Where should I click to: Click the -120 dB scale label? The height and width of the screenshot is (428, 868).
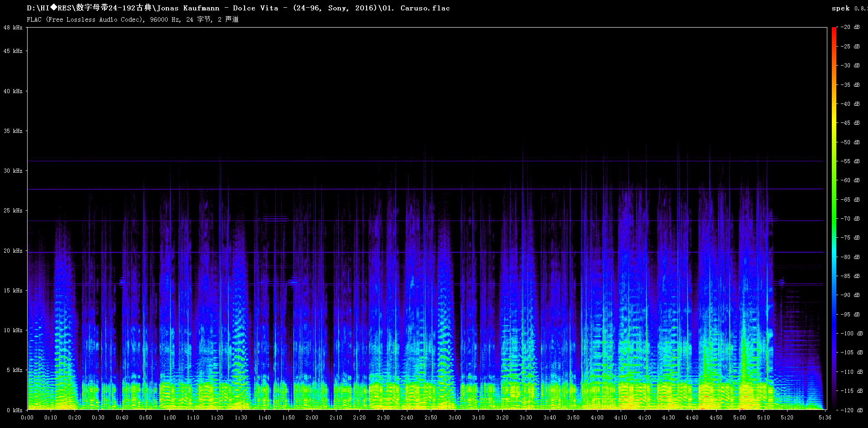pos(852,410)
